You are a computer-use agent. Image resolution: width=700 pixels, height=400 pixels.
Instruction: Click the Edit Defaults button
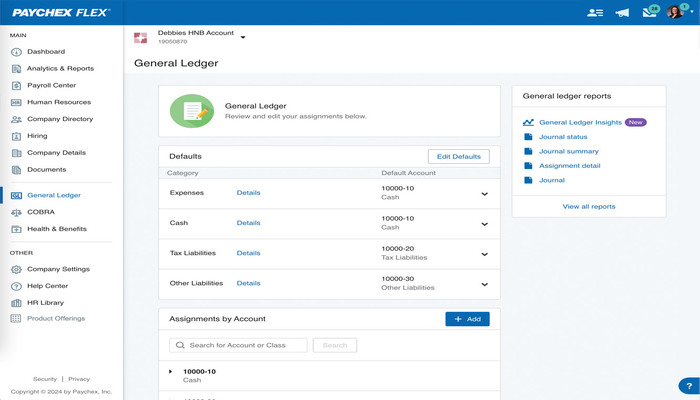click(459, 157)
